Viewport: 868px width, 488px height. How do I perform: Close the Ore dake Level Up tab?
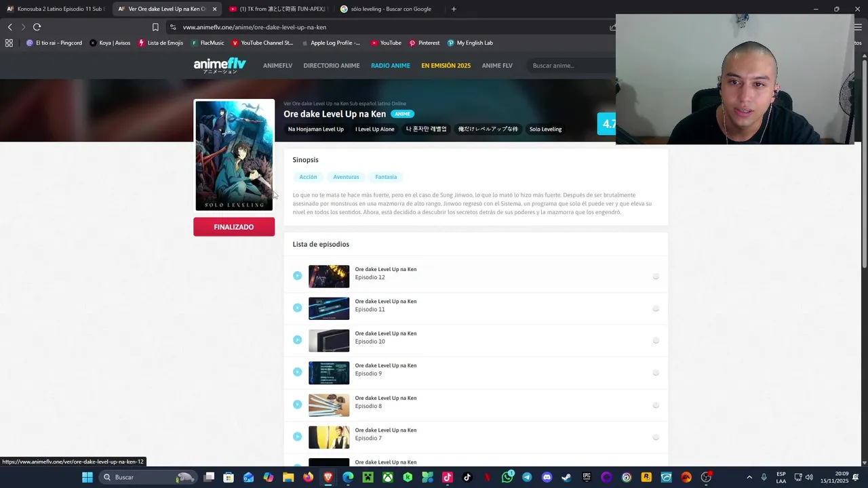[x=214, y=9]
